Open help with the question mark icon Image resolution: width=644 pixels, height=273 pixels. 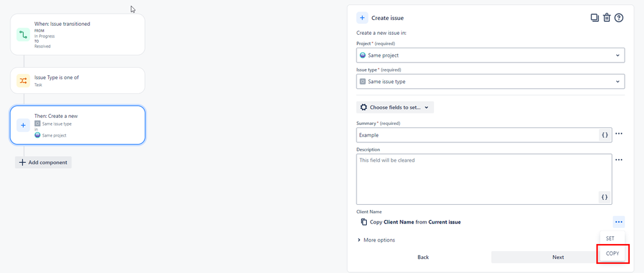[619, 18]
